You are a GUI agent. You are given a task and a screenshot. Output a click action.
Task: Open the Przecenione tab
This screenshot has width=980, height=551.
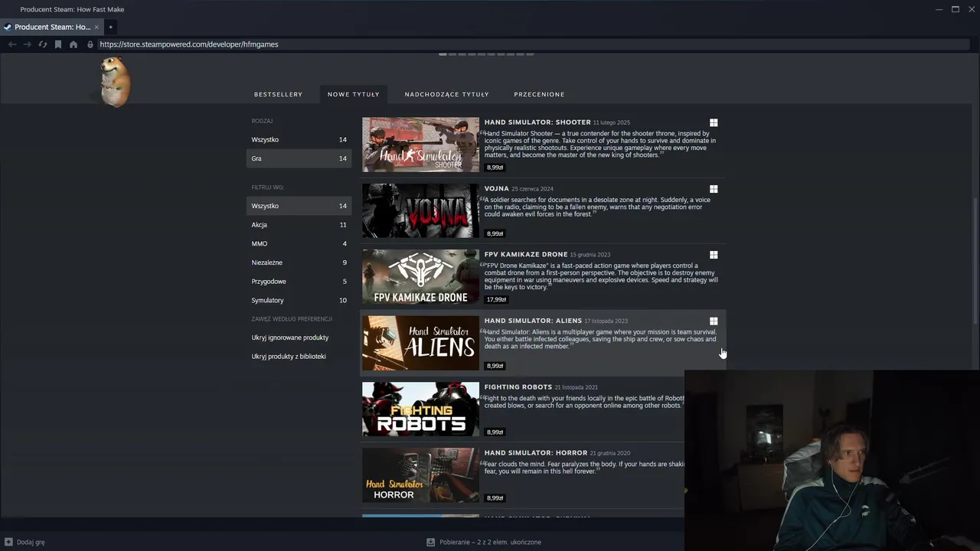click(539, 94)
